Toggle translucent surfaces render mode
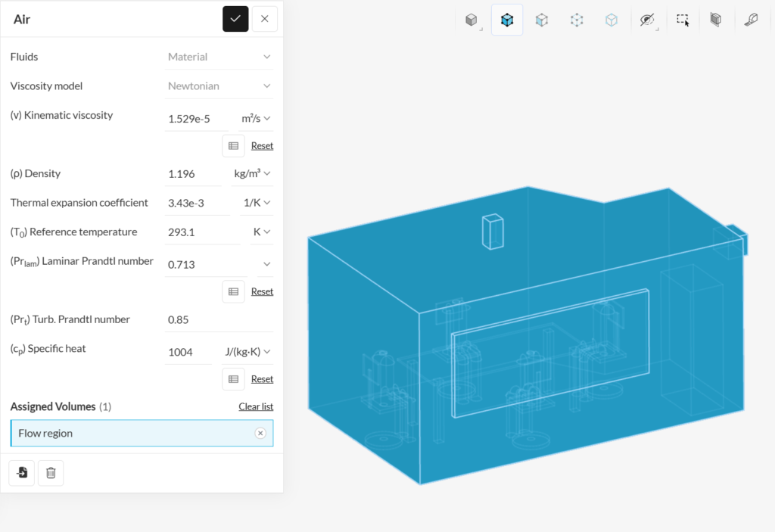Viewport: 775px width, 532px height. [612, 20]
